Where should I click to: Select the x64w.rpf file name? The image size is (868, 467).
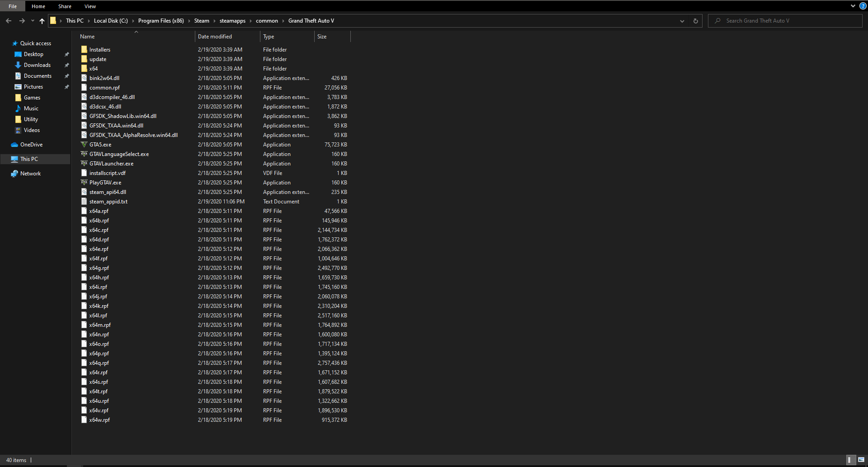99,420
